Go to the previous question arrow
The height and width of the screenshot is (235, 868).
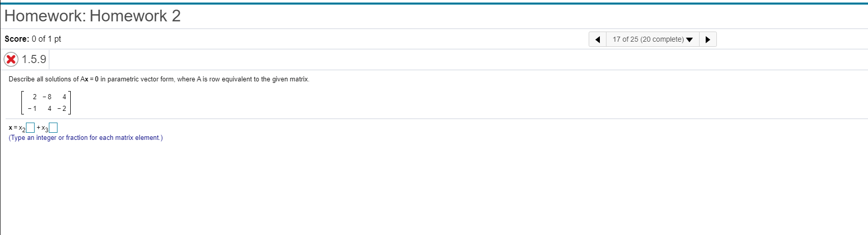598,39
